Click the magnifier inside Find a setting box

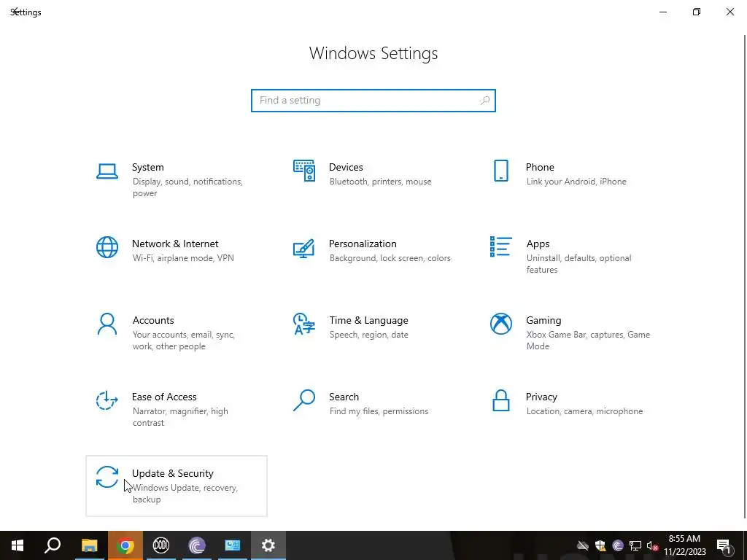[x=485, y=101]
